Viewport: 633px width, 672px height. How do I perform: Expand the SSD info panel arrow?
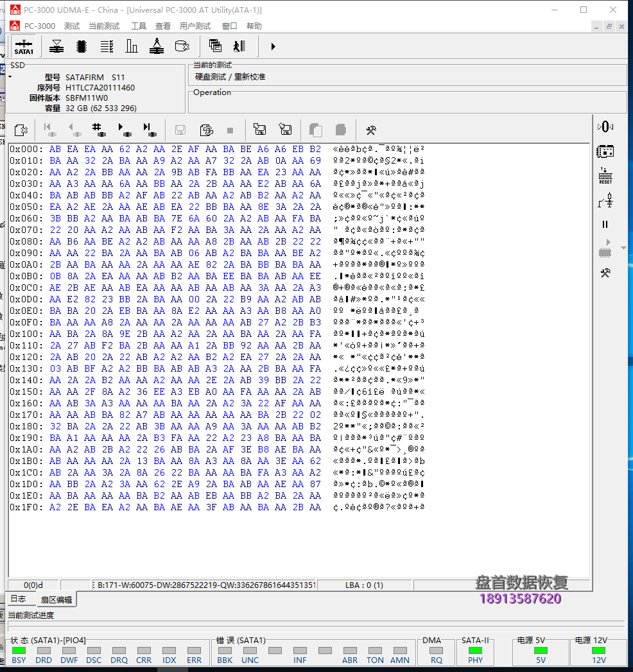[10, 77]
